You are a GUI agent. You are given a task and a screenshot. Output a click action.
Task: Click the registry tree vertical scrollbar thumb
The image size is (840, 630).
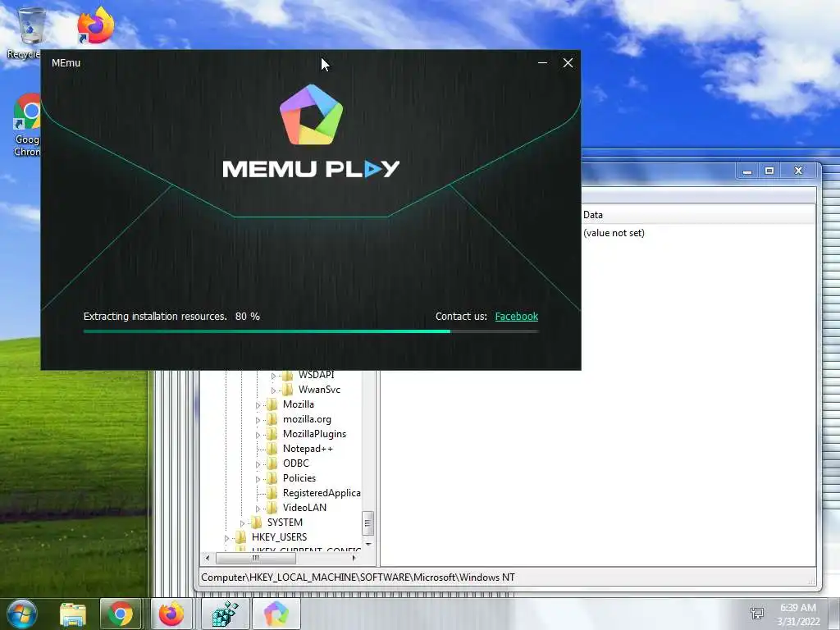(367, 523)
